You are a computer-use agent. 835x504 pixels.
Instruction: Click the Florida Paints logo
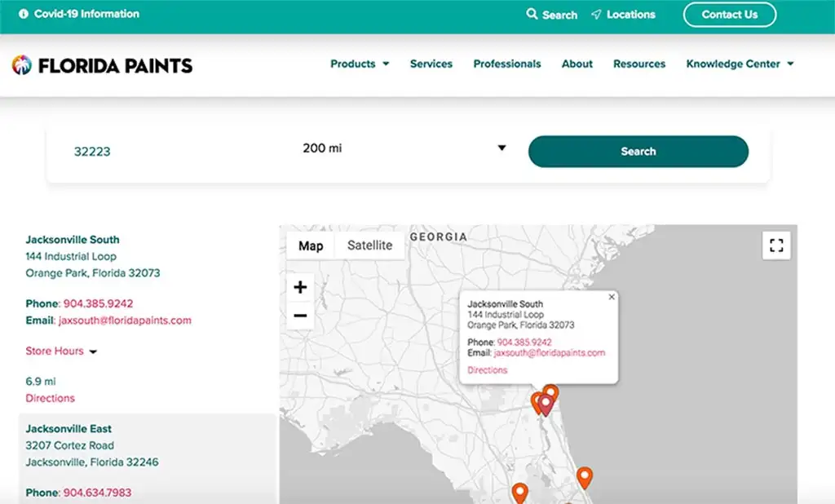[x=103, y=65]
